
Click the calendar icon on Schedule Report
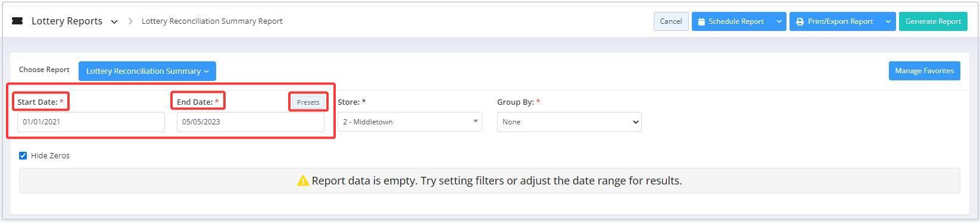[701, 21]
